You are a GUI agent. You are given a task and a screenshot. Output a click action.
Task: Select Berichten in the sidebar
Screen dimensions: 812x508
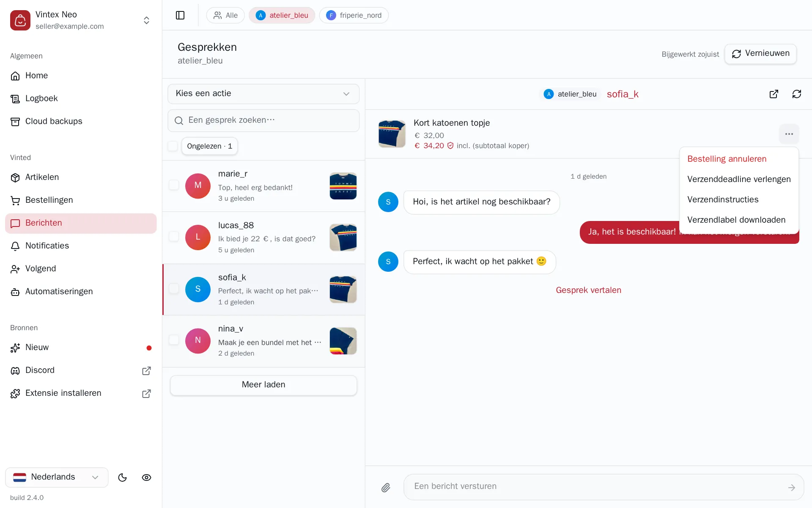(81, 223)
